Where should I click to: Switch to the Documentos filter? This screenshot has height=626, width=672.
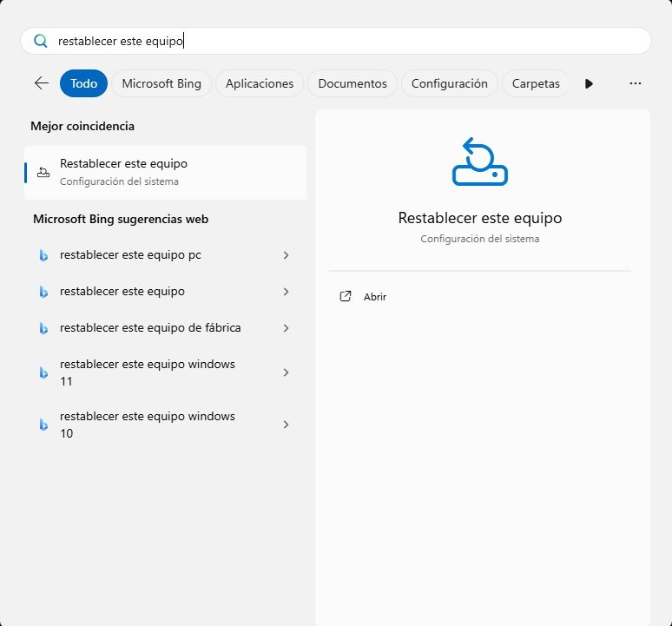point(352,83)
